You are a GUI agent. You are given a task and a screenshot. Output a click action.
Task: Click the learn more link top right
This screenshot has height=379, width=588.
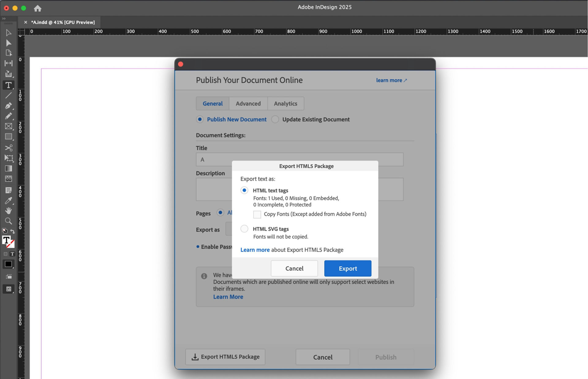[x=391, y=80]
